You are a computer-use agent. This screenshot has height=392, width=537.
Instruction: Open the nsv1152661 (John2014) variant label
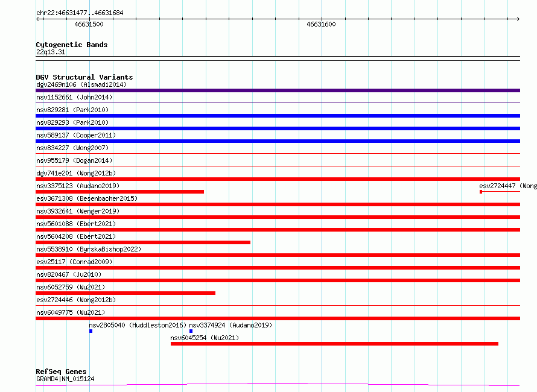74,97
